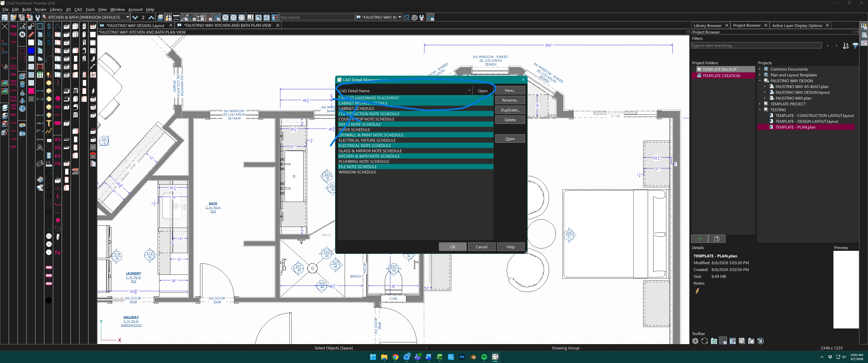868x363 pixels.
Task: Open Google Chrome from the taskbar
Action: click(395, 357)
